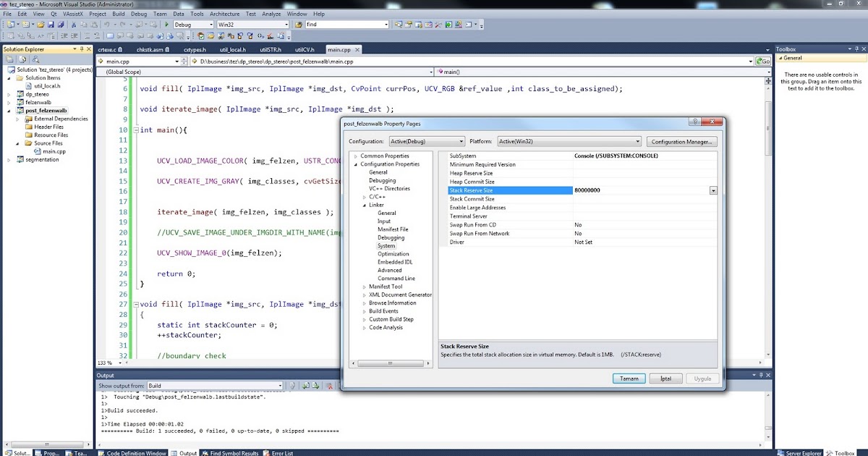Close the Solution Explorer panel
Viewport: 868px width, 456px height.
89,49
